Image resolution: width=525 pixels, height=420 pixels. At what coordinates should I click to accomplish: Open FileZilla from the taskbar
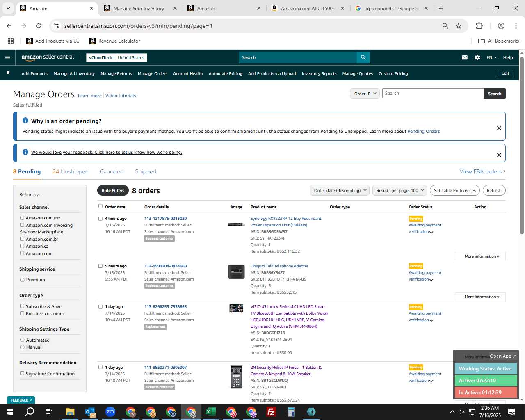271,412
